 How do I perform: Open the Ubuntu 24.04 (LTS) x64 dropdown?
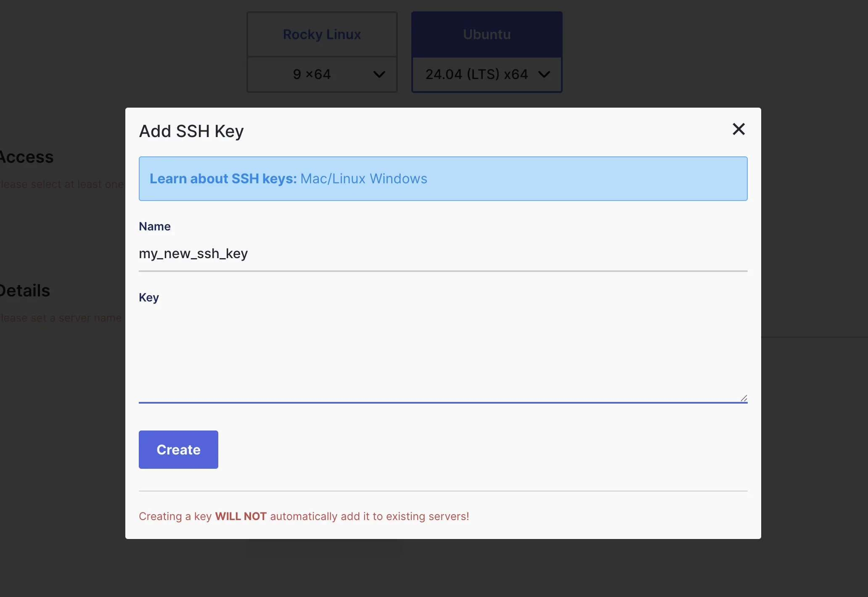click(487, 74)
